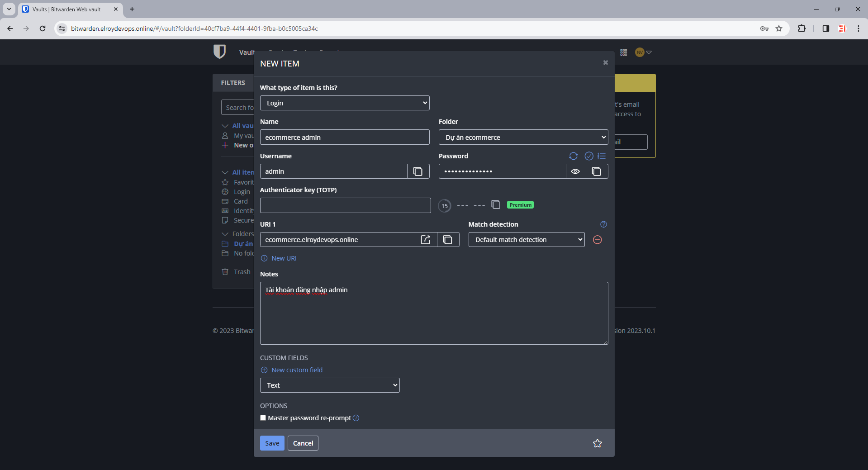Open the browser side panel icon
This screenshot has width=868, height=470.
pos(825,28)
